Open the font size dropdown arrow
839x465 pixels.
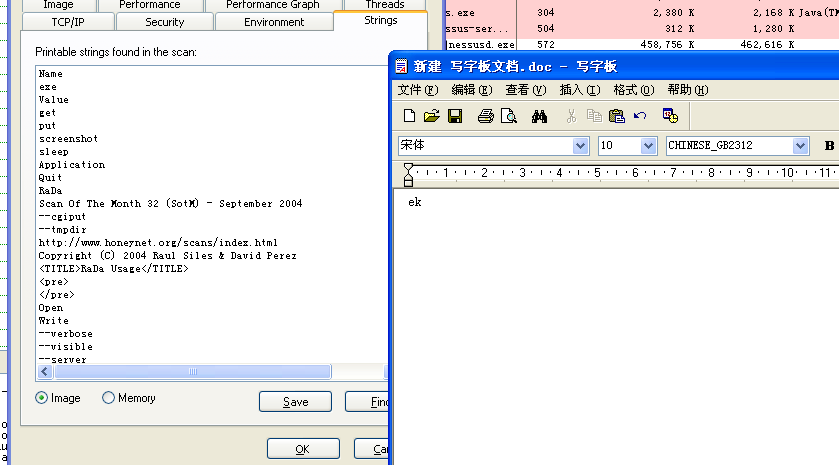click(x=648, y=146)
